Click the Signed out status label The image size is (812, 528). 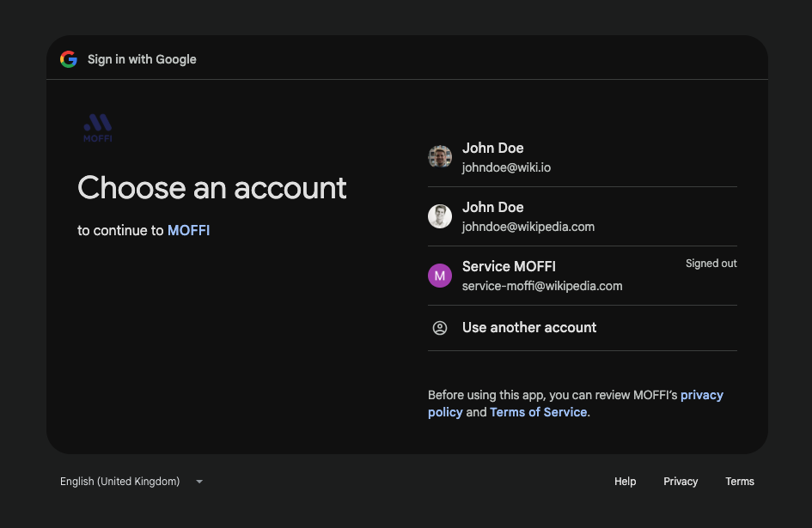pyautogui.click(x=711, y=264)
